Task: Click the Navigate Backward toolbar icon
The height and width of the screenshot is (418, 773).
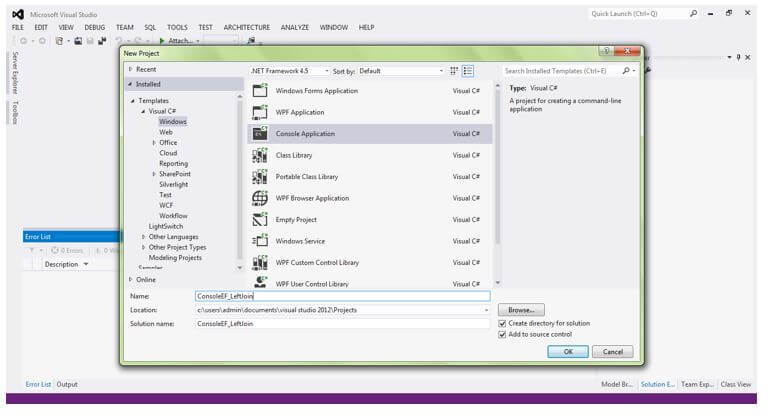Action: pos(23,41)
